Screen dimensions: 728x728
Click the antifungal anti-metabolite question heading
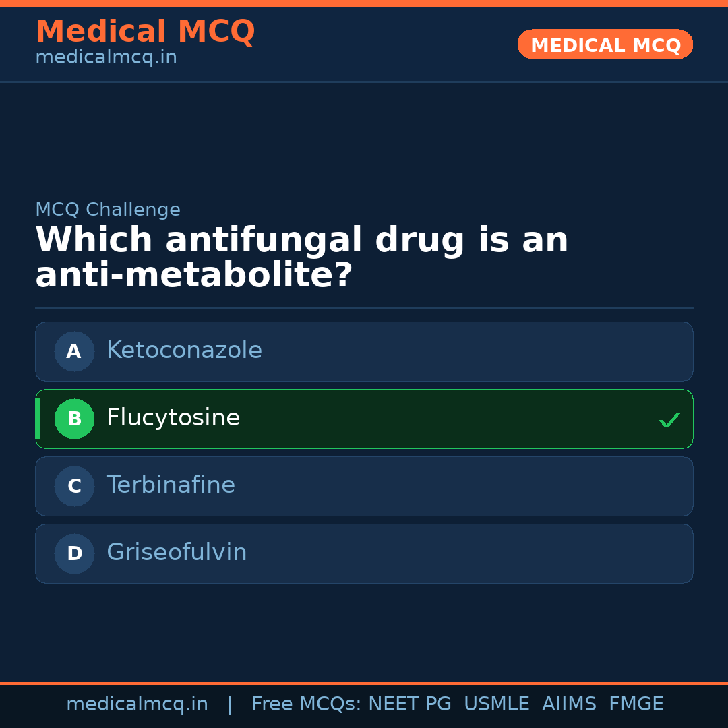click(301, 258)
